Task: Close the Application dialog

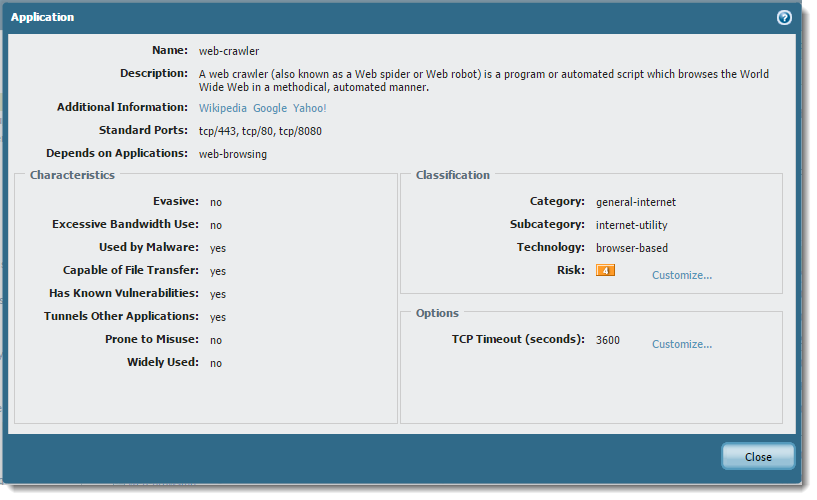Action: point(758,457)
